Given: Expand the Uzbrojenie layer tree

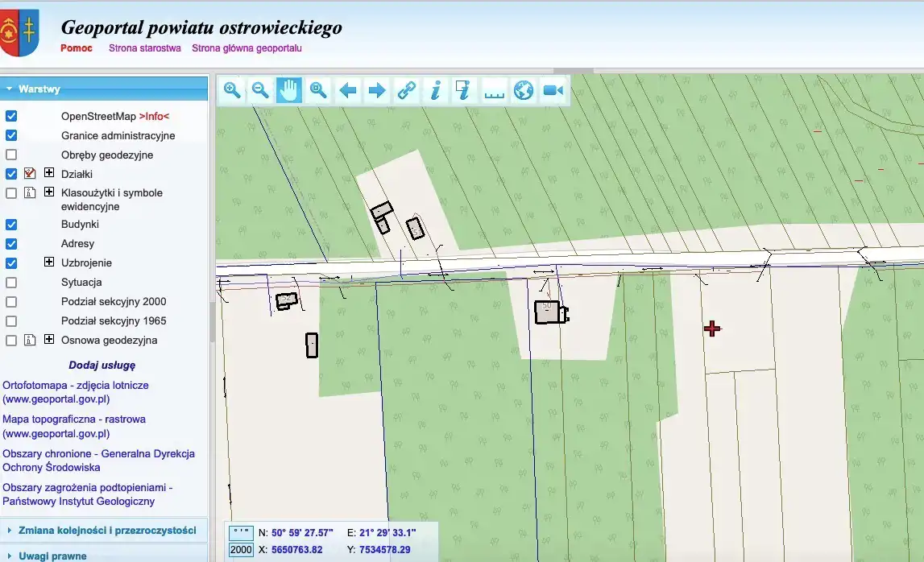Looking at the screenshot, I should [x=49, y=262].
